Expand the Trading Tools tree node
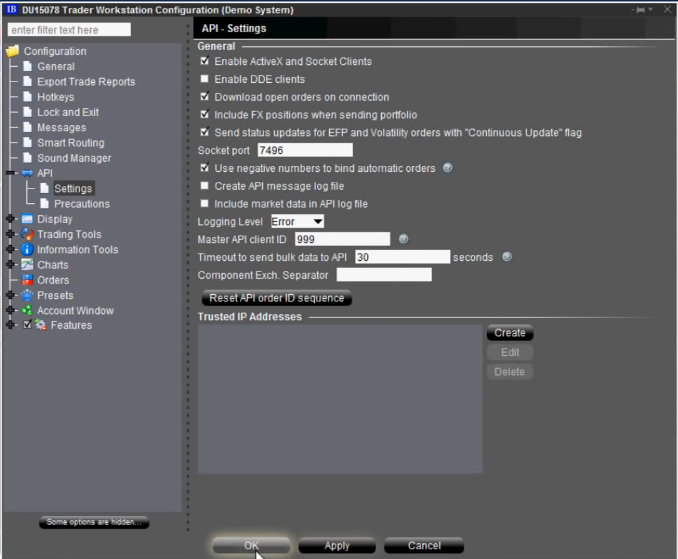Screen dimensions: 678x559 point(10,234)
